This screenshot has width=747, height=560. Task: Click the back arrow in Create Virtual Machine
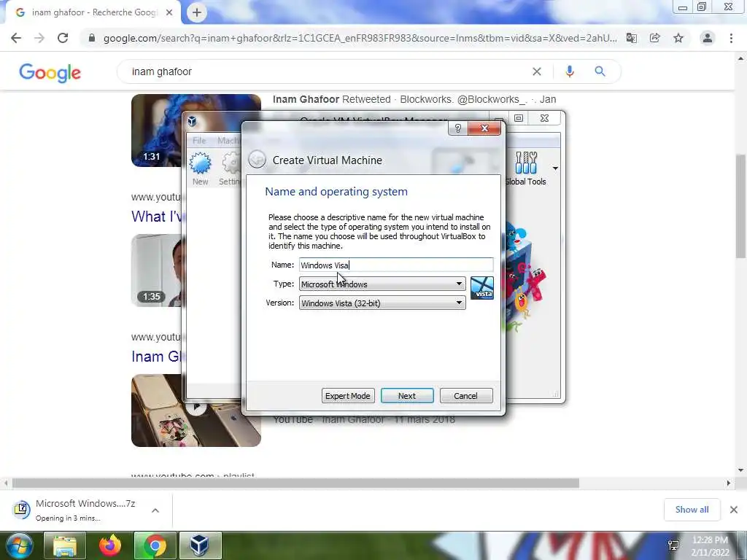click(x=258, y=160)
